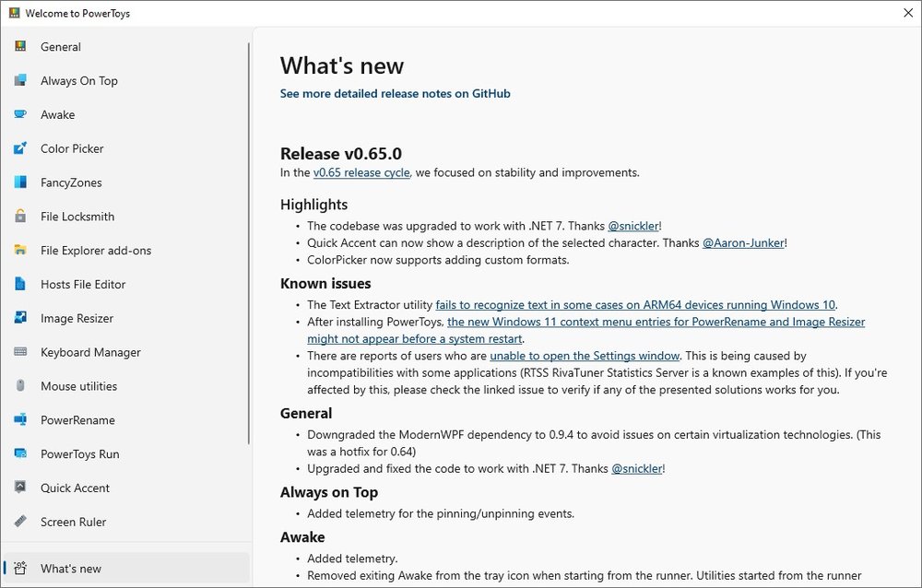Click the File Locksmith padlock icon
The width and height of the screenshot is (922, 588).
tap(20, 216)
